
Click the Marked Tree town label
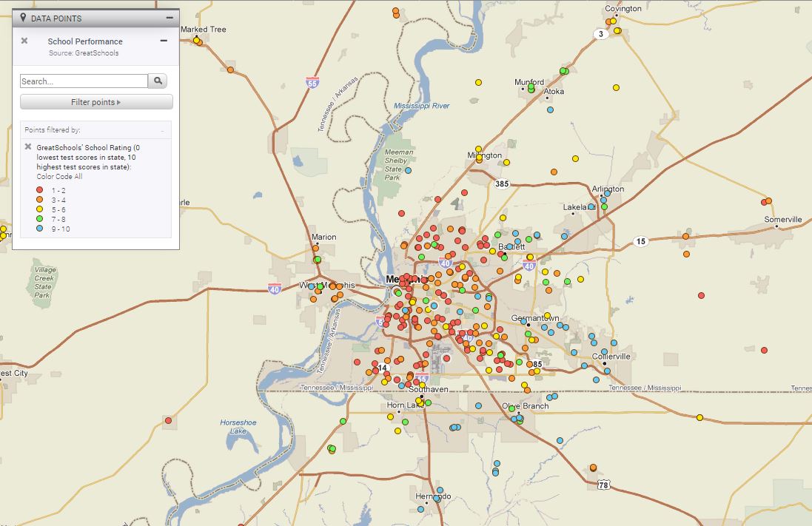(204, 30)
